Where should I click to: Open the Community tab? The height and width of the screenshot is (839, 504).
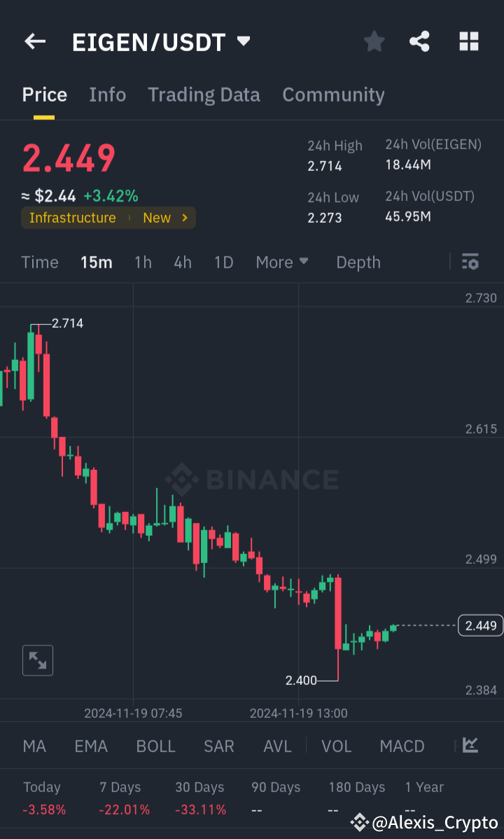click(x=333, y=95)
